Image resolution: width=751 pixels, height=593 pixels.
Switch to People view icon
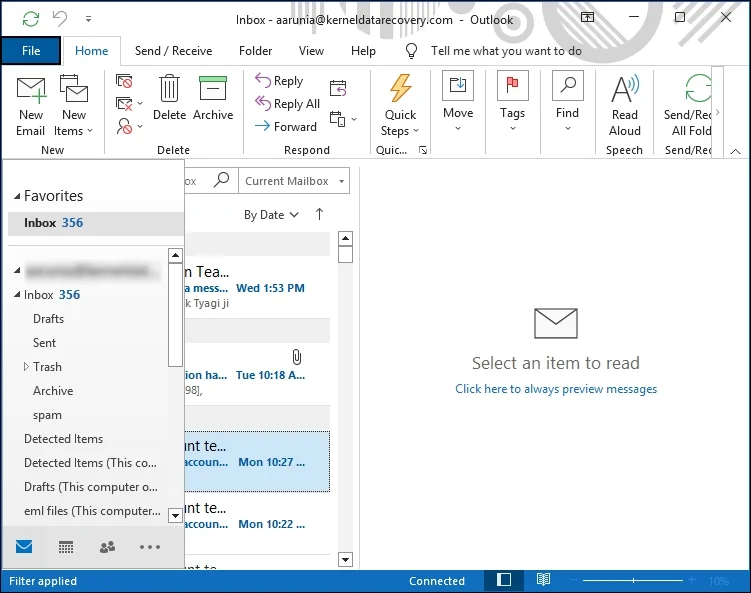click(x=107, y=547)
